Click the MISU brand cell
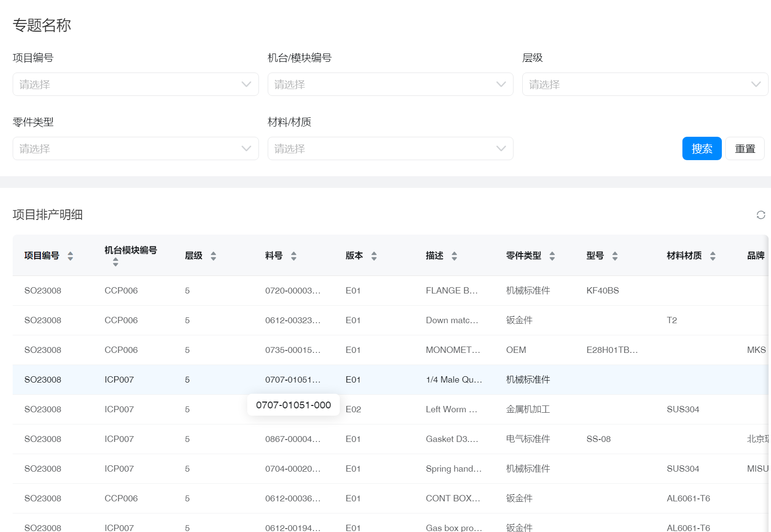The image size is (771, 532). (758, 469)
